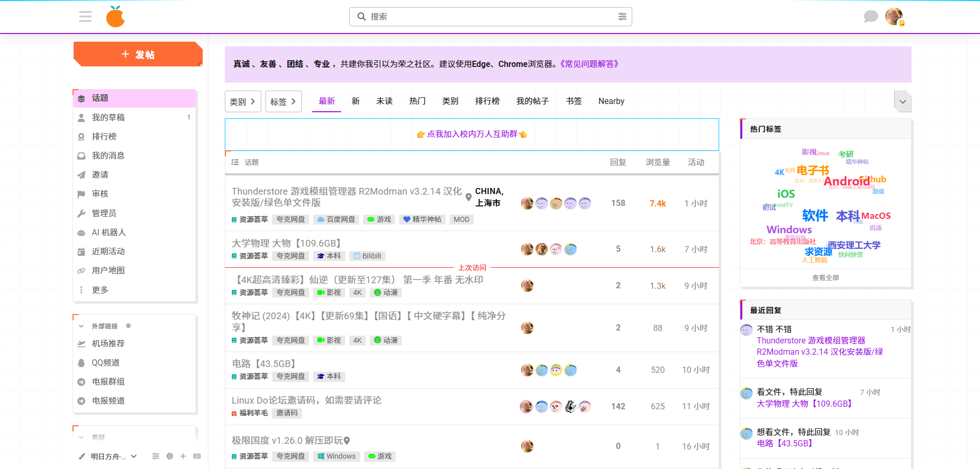Viewport: 980px width, 469px height.
Task: Open QQ频道 penguin link in sidebar
Action: pyautogui.click(x=105, y=362)
